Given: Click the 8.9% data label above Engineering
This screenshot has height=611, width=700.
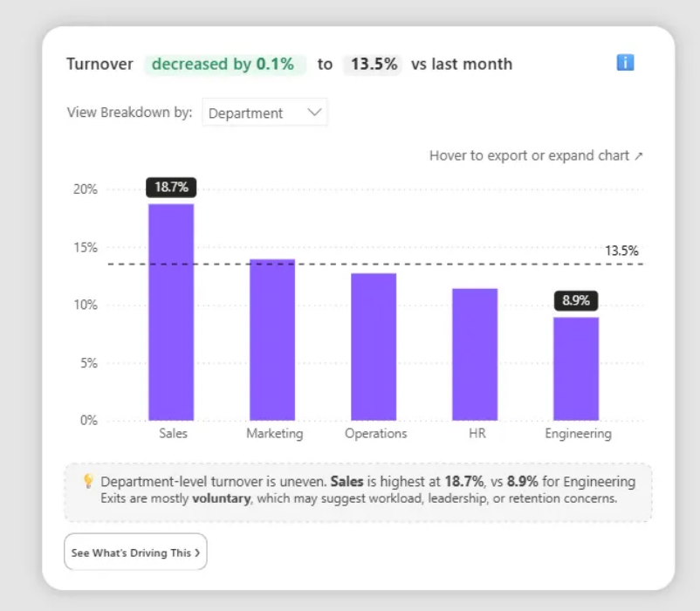Looking at the screenshot, I should click(576, 300).
